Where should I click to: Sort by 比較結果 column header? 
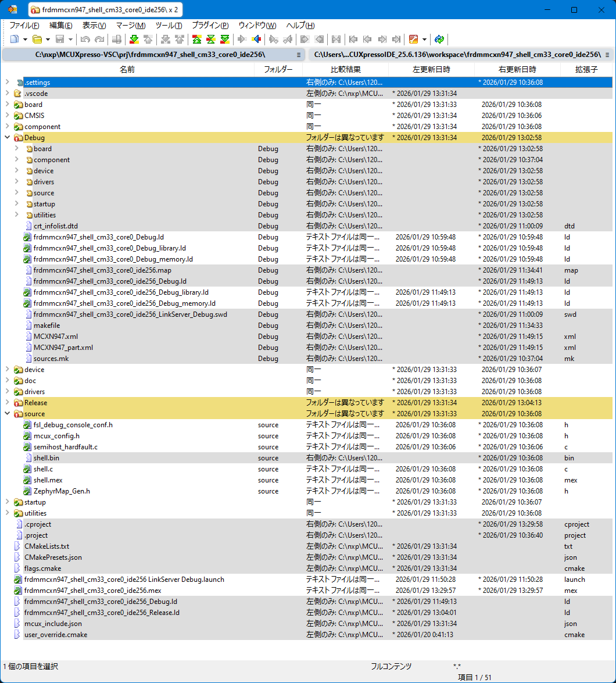click(x=345, y=69)
